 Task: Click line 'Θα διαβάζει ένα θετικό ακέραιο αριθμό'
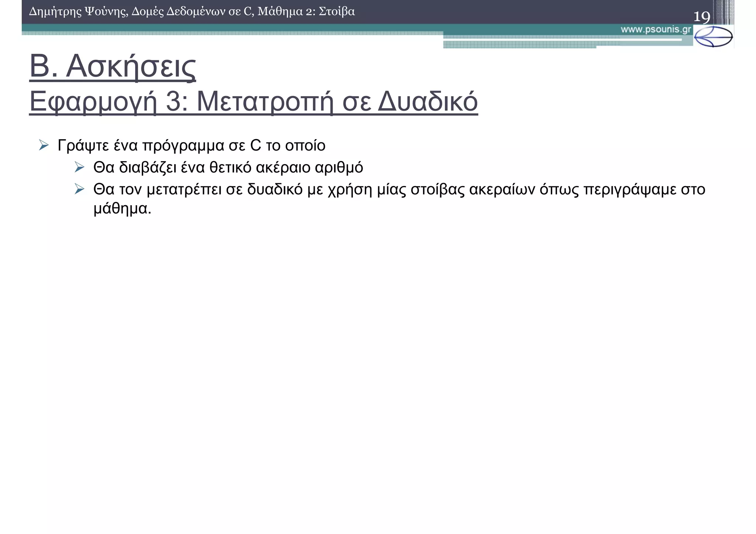pos(228,168)
